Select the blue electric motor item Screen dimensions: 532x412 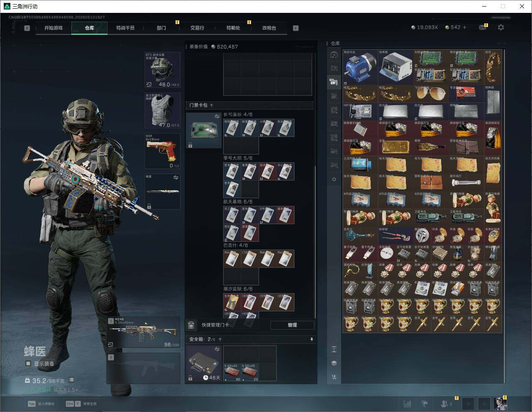coord(360,67)
